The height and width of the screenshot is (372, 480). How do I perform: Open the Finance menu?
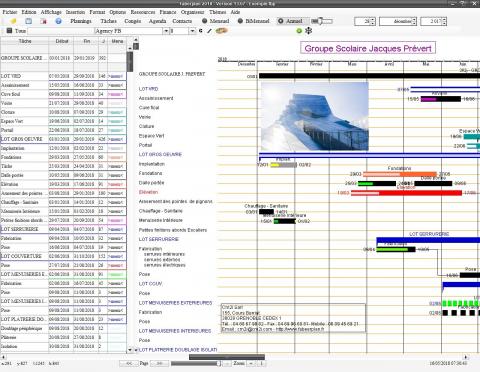coord(168,12)
